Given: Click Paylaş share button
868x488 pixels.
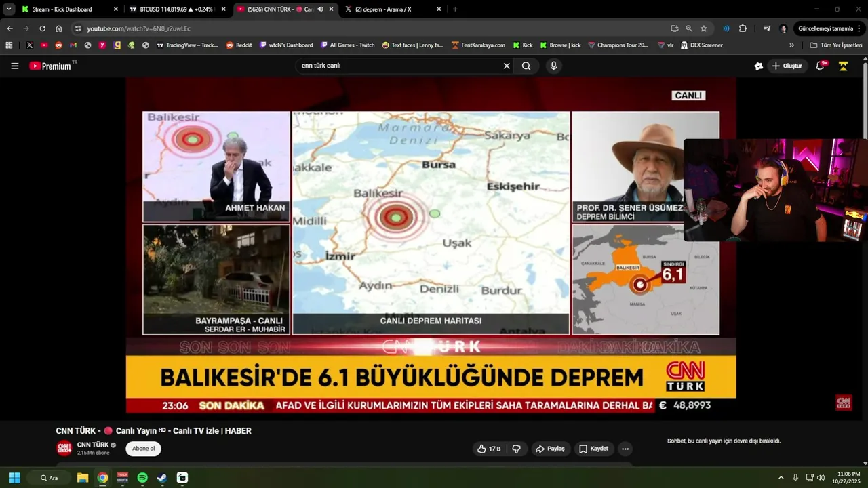Looking at the screenshot, I should [x=550, y=449].
